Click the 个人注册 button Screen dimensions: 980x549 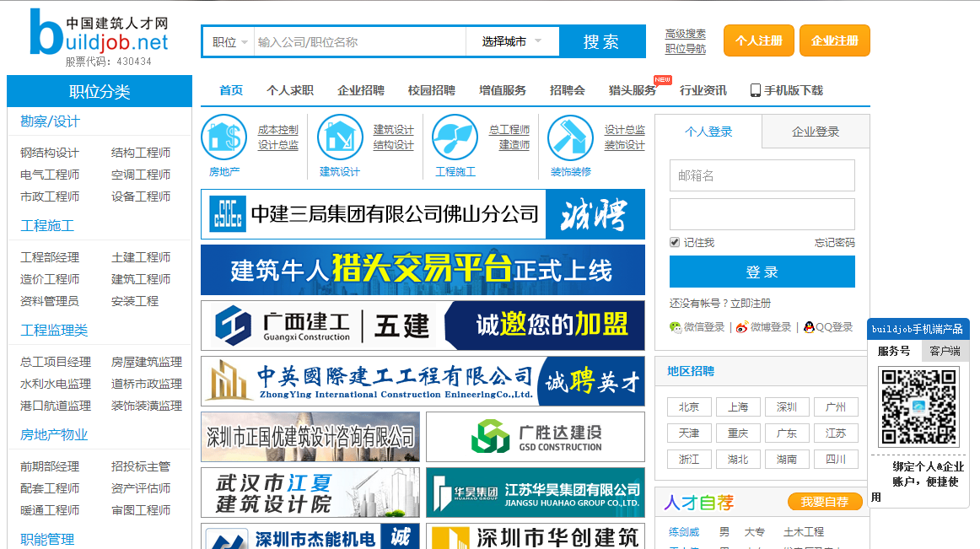[759, 40]
